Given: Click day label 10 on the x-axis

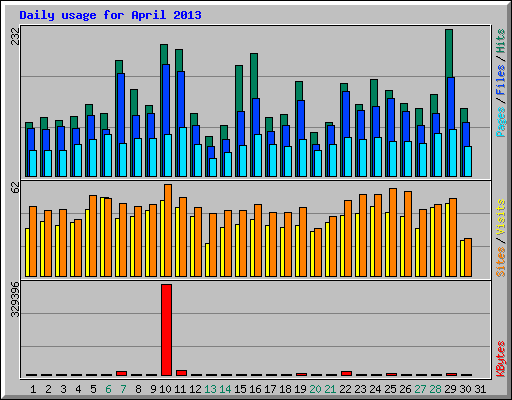Looking at the screenshot, I should click(165, 389).
